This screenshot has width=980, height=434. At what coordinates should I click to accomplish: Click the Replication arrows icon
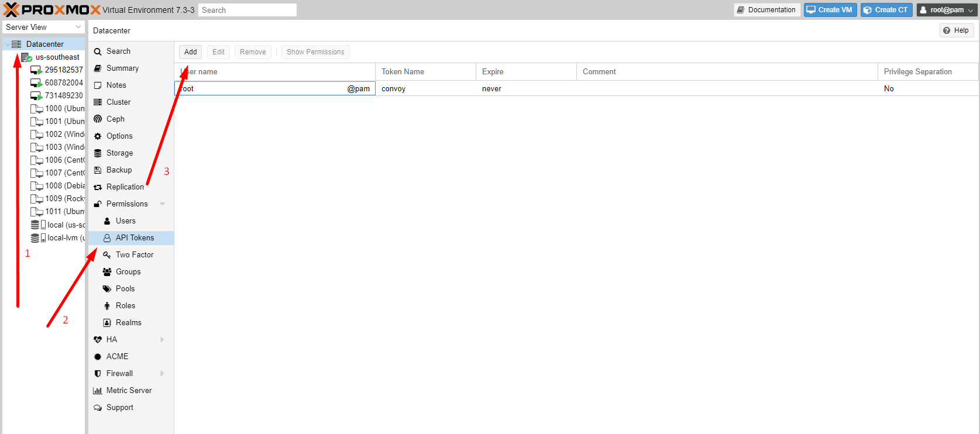point(98,187)
